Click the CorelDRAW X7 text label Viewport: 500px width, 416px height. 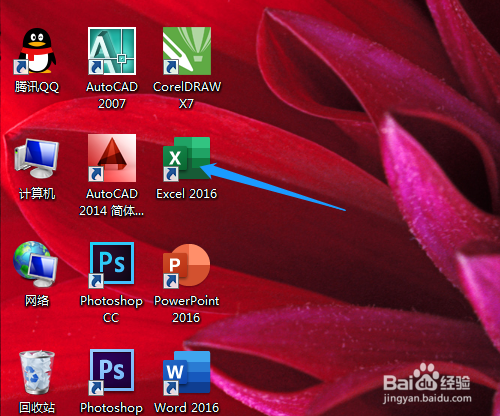(x=187, y=95)
